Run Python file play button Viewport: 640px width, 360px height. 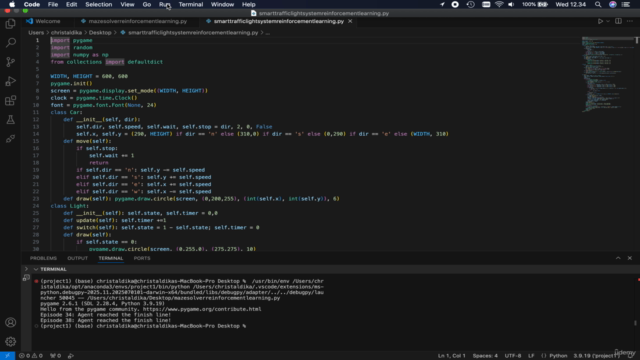click(x=600, y=21)
